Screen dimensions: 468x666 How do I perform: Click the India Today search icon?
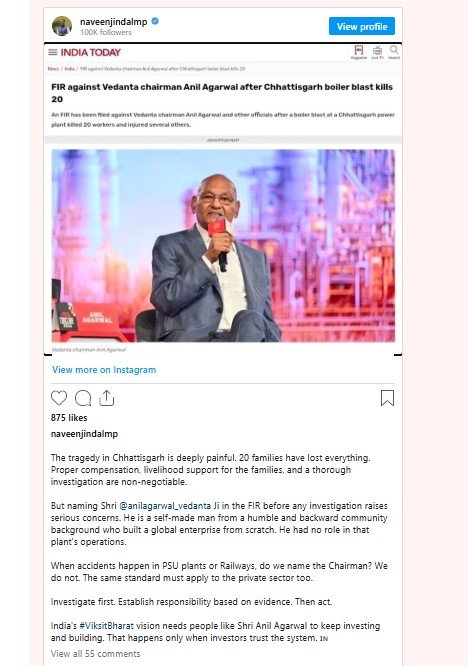point(394,52)
